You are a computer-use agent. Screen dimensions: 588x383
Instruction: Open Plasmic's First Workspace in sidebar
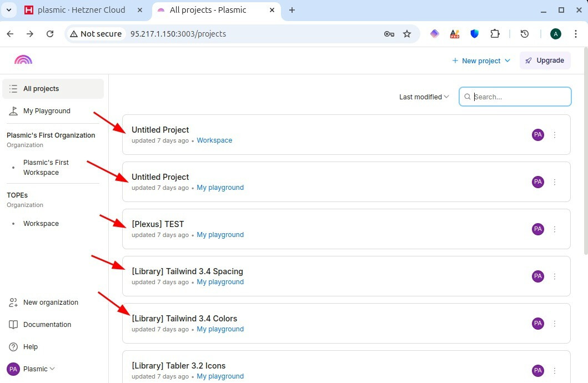tap(46, 167)
